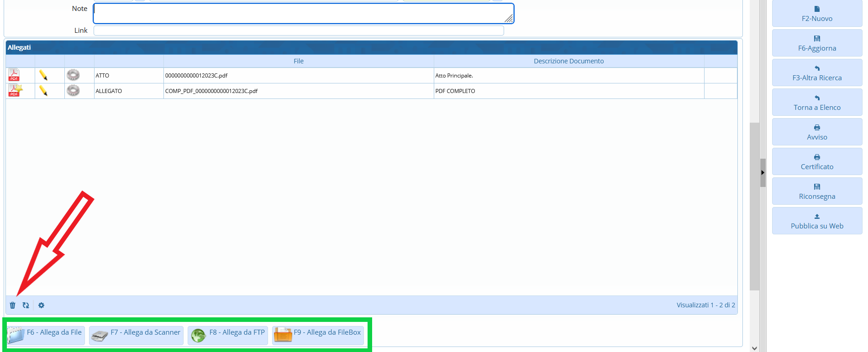Screen dimensions: 868x352
Task: Click the F2-Nuovo button
Action: [x=817, y=14]
